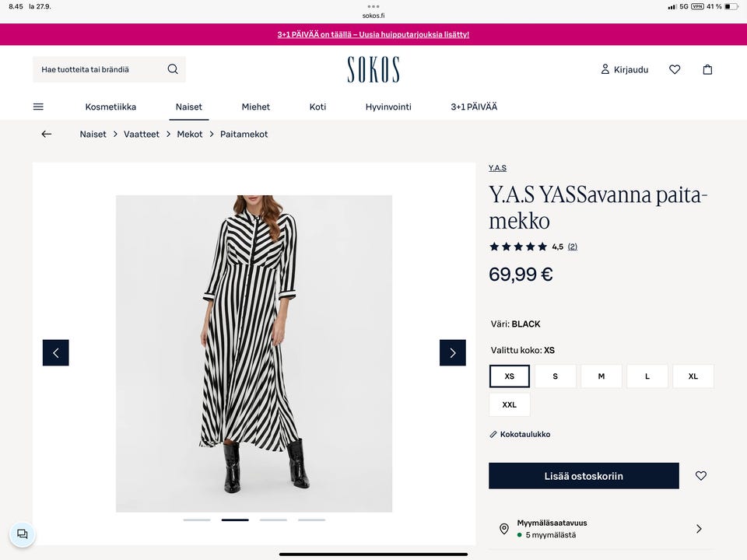Select size M

(x=601, y=376)
